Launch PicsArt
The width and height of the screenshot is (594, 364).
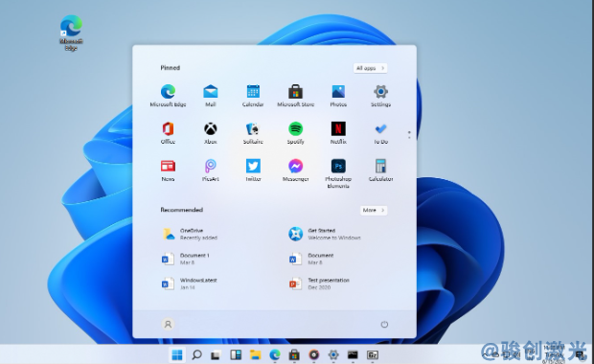pos(210,171)
